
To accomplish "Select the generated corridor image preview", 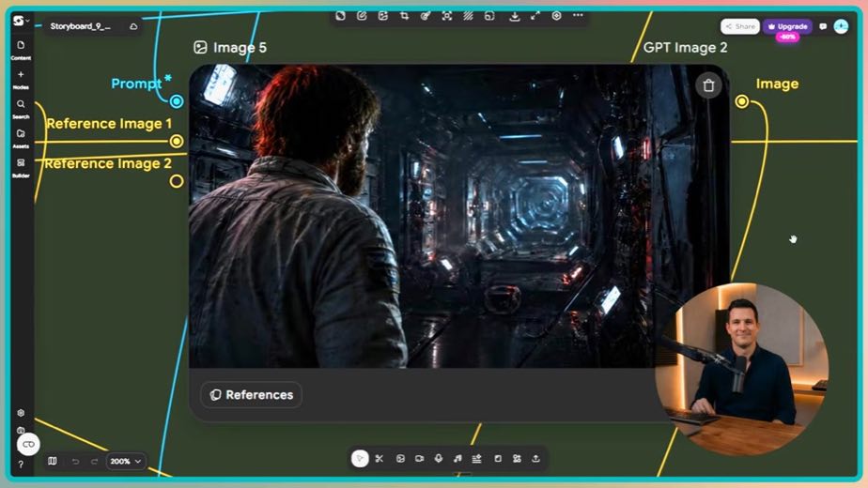I will 459,216.
